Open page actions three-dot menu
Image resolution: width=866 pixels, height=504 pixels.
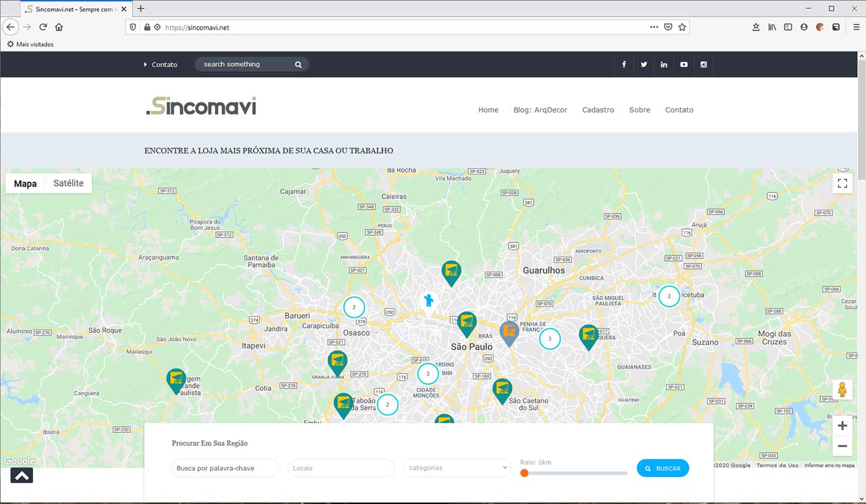(654, 27)
